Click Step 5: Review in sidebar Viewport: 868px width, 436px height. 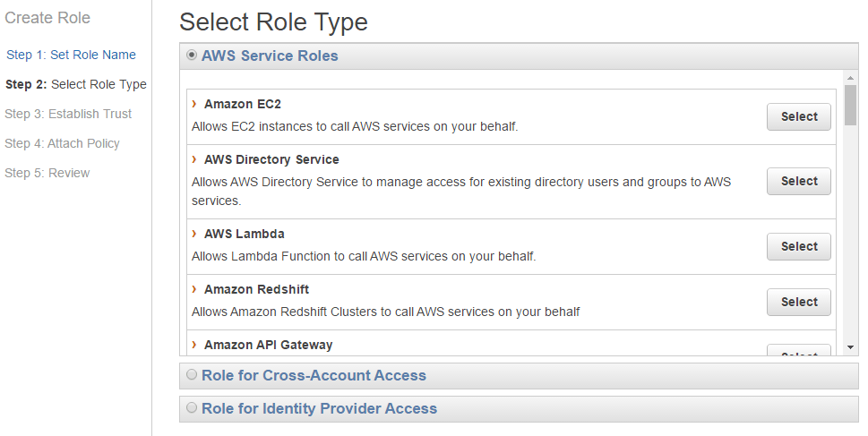[47, 173]
